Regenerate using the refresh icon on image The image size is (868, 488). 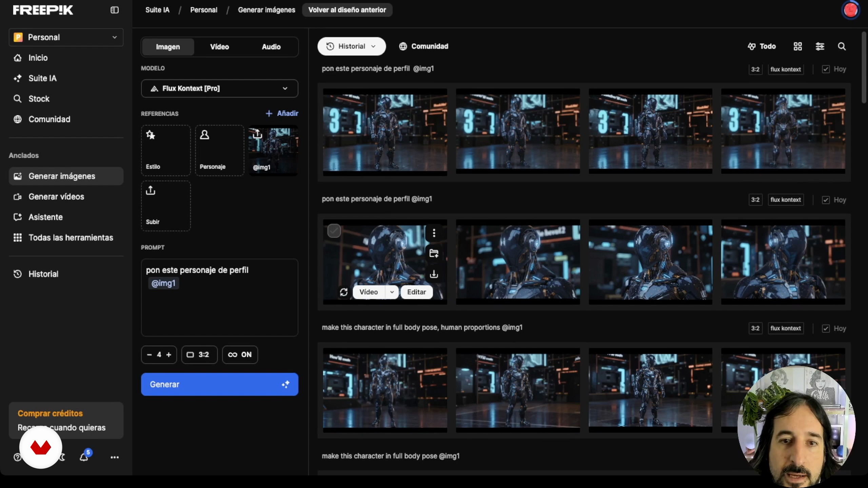coord(343,292)
